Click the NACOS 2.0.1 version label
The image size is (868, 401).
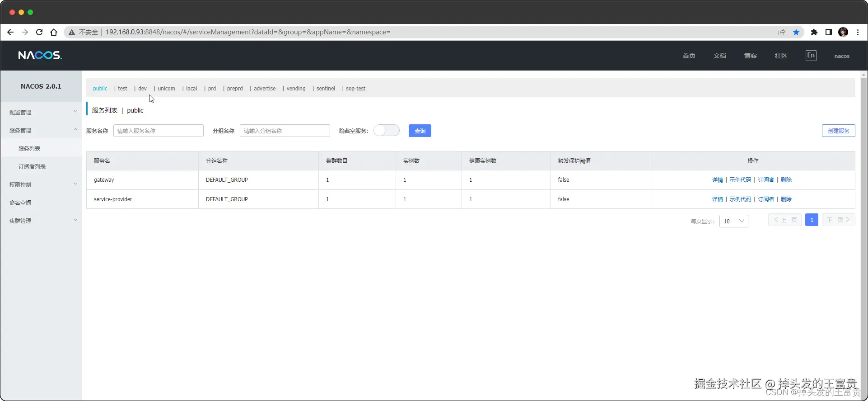pyautogui.click(x=41, y=86)
